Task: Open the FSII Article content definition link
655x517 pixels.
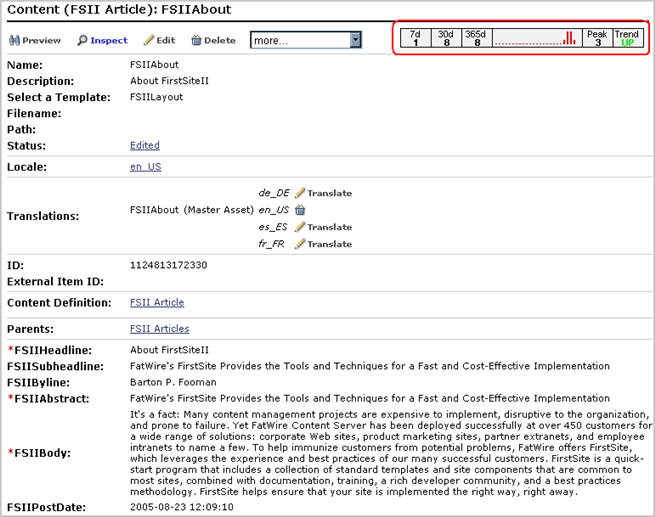Action: tap(157, 302)
